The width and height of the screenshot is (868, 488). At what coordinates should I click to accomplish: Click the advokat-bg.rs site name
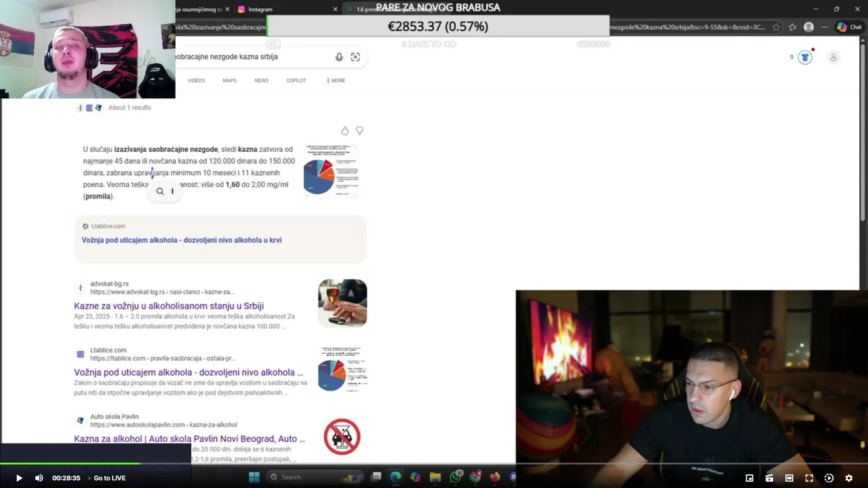[x=109, y=284]
